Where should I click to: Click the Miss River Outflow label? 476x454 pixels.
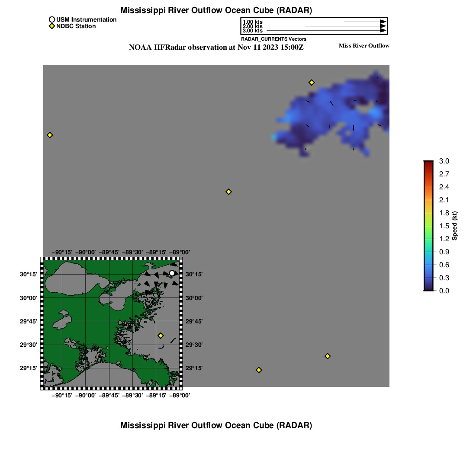coord(363,46)
